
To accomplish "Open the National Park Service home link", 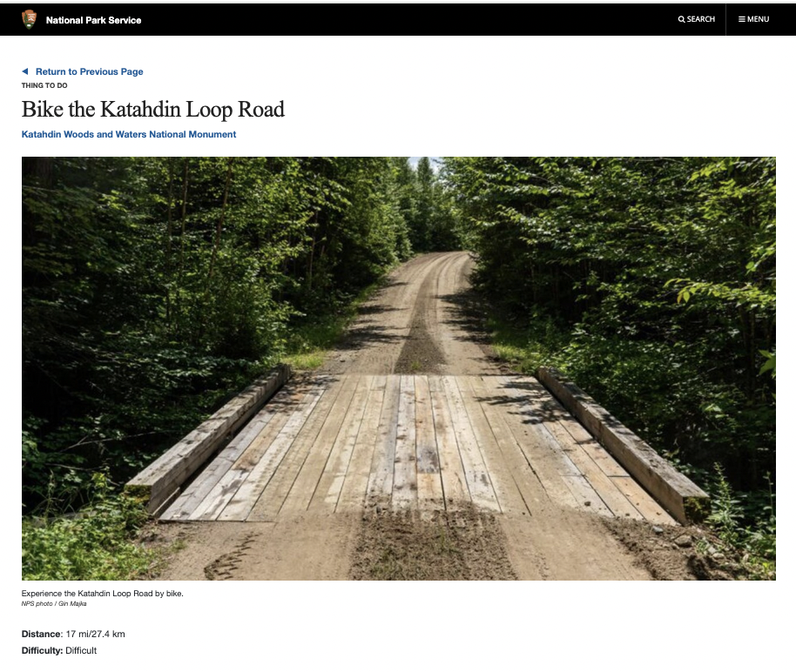I will coord(93,20).
